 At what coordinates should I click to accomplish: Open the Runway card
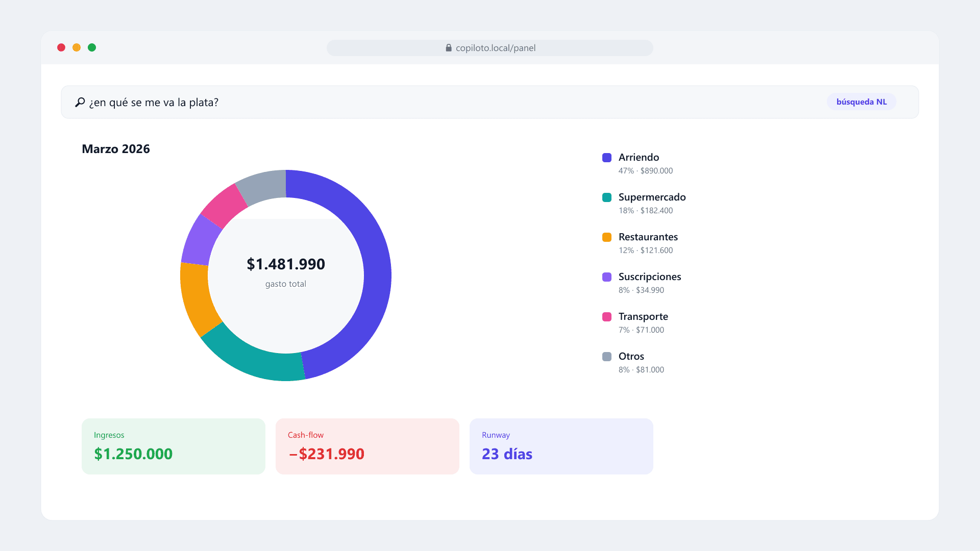click(561, 446)
